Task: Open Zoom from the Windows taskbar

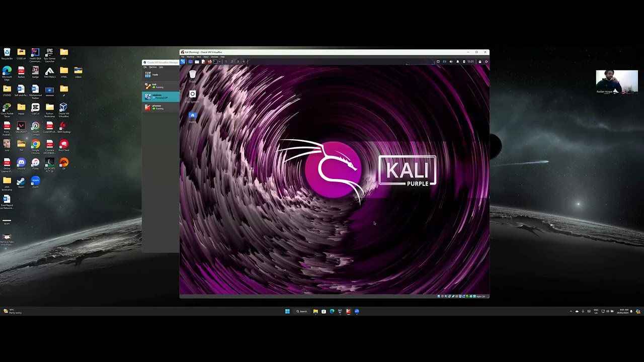Action: 357,311
